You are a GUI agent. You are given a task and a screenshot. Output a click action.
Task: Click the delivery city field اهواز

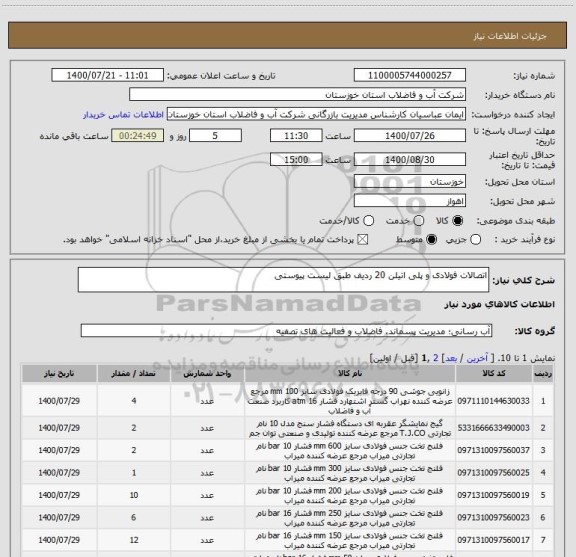click(x=410, y=201)
